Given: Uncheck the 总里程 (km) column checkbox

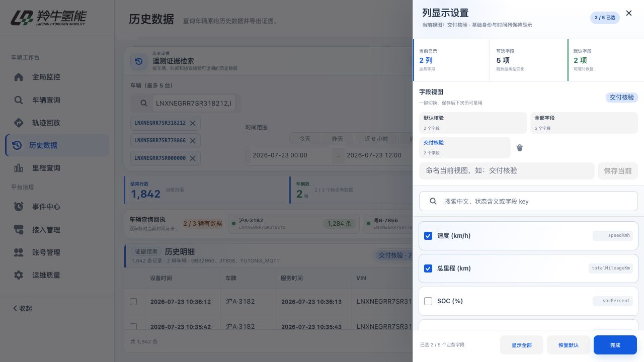Looking at the screenshot, I should pyautogui.click(x=428, y=268).
